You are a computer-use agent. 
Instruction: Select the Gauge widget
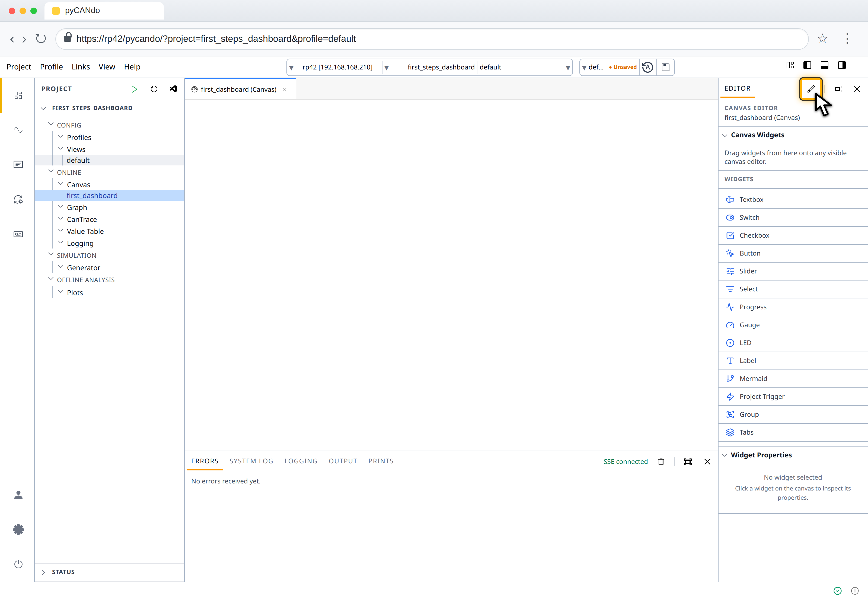pyautogui.click(x=793, y=325)
